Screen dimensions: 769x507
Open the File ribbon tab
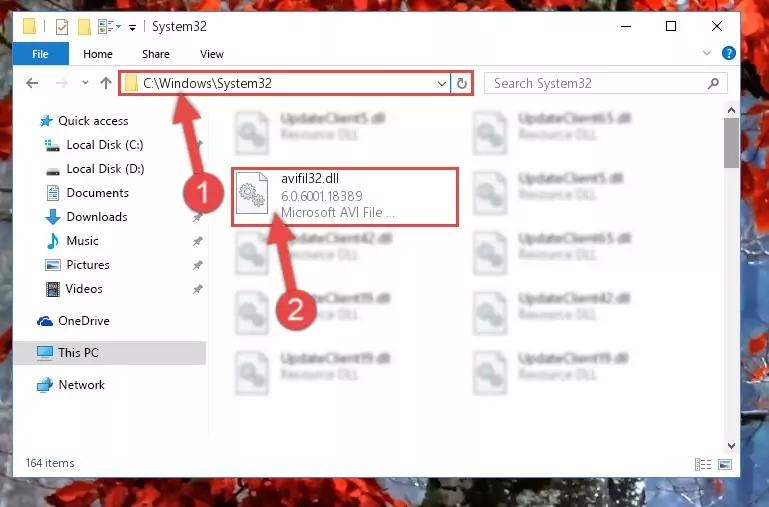tap(41, 54)
